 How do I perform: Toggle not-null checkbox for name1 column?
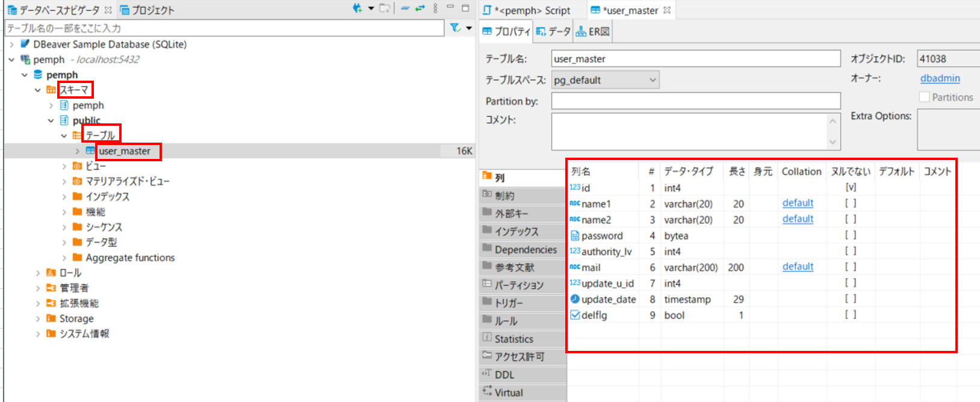pos(851,203)
